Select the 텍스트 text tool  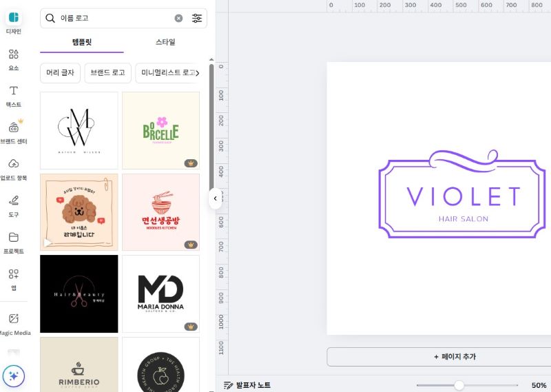point(14,96)
